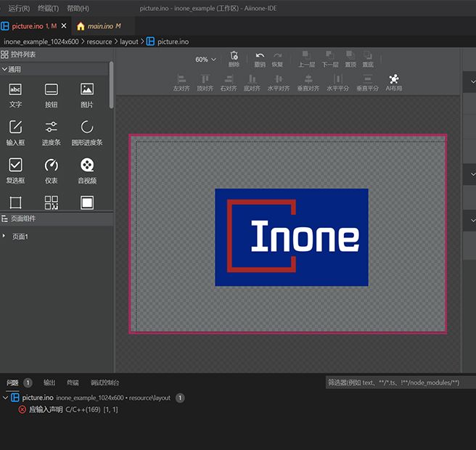The height and width of the screenshot is (450, 476).
Task: Select the filled white square widget icon
Action: (x=87, y=202)
